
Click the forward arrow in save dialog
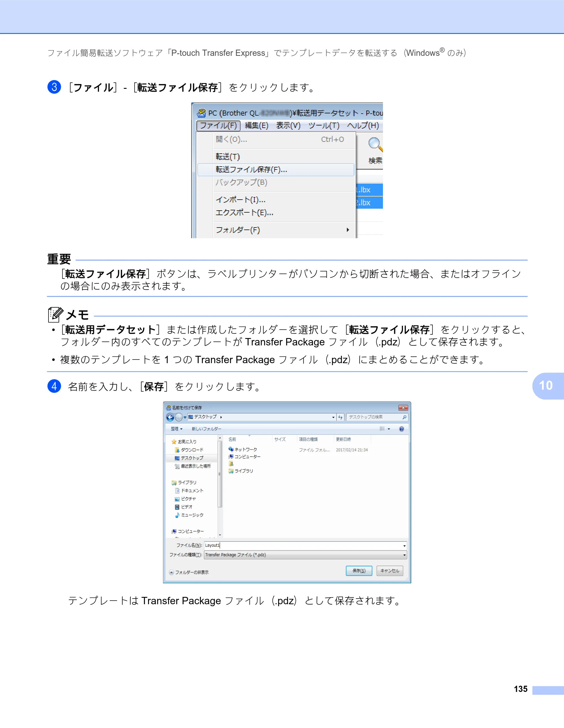(179, 417)
